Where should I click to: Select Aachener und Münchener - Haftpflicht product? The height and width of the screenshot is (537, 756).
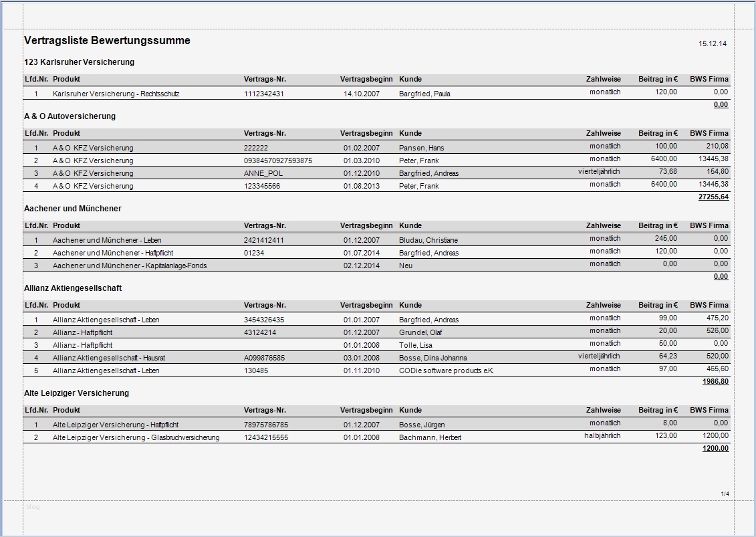click(x=113, y=253)
